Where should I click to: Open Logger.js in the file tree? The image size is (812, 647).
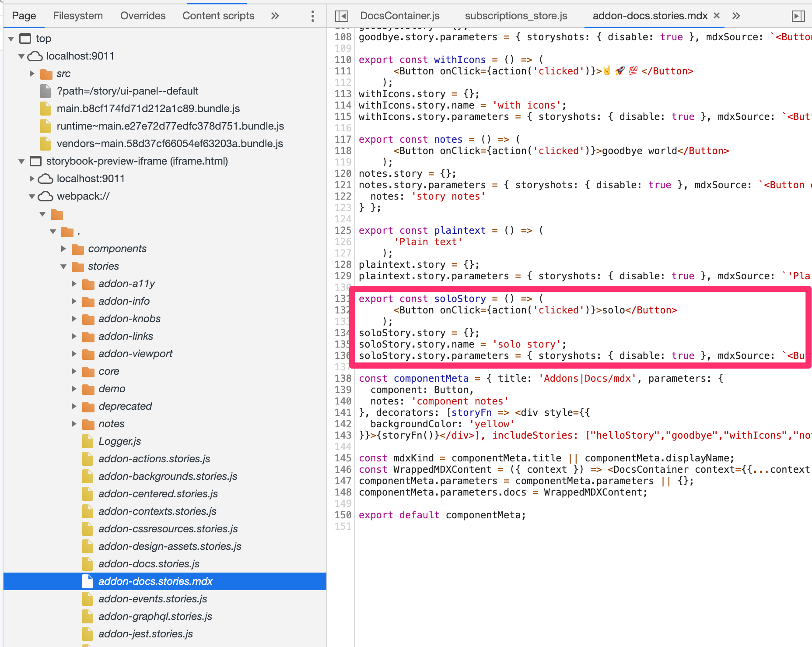click(119, 441)
